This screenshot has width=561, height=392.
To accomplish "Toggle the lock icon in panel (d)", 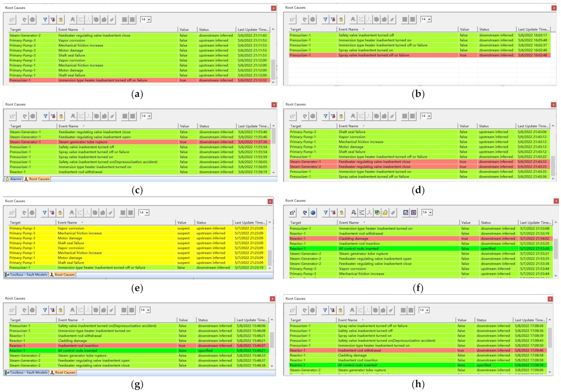I will tap(341, 116).
